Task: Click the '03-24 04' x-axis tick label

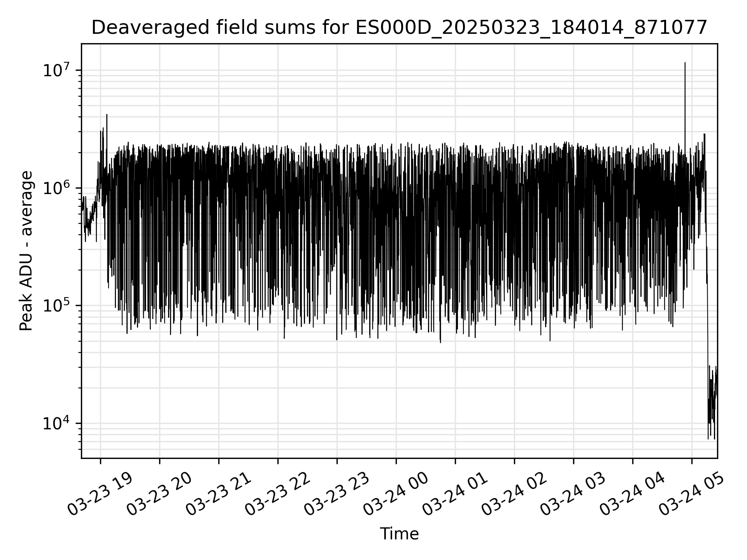Action: tap(633, 494)
